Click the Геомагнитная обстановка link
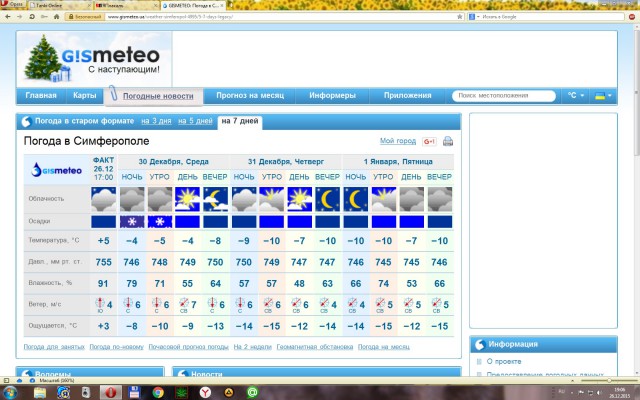Image resolution: width=640 pixels, height=400 pixels. pyautogui.click(x=308, y=347)
